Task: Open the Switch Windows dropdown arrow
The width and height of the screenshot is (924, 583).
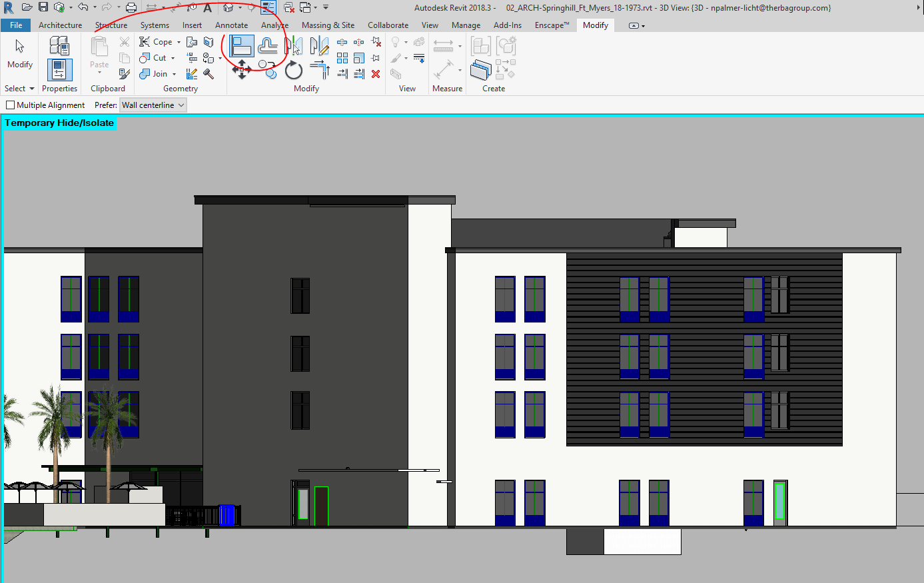Action: 315,7
